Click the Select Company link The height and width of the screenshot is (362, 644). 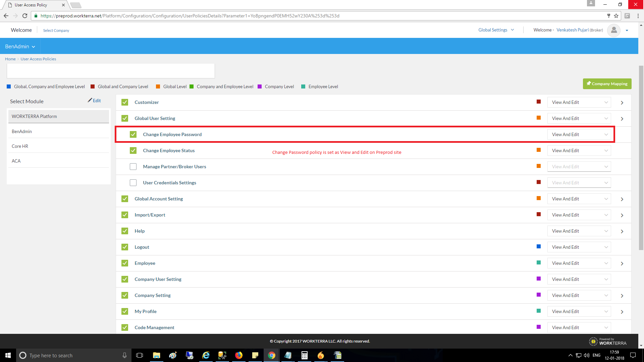pyautogui.click(x=56, y=31)
